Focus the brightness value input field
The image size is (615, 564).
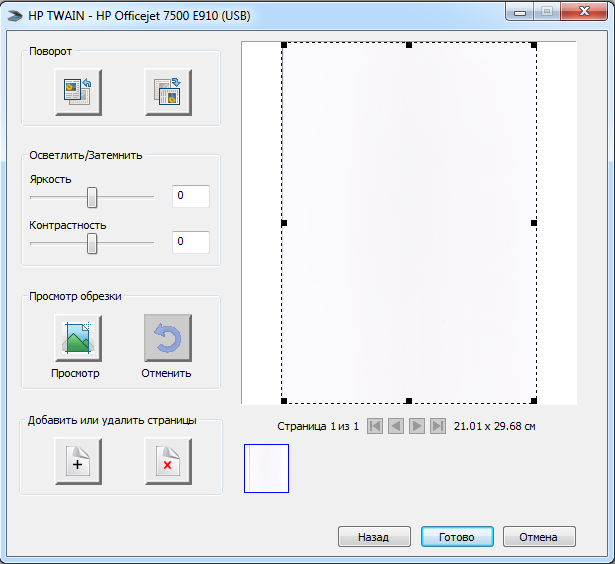coord(190,196)
